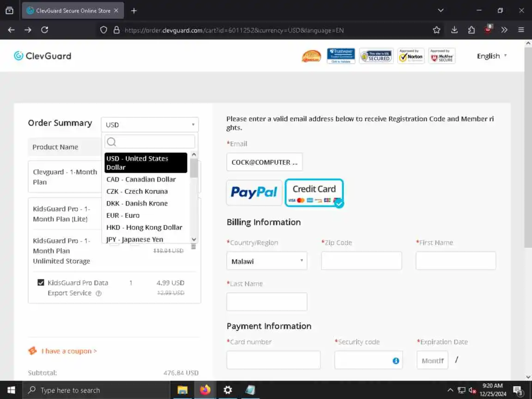Go back using the browser back arrow
532x399 pixels.
point(11,30)
